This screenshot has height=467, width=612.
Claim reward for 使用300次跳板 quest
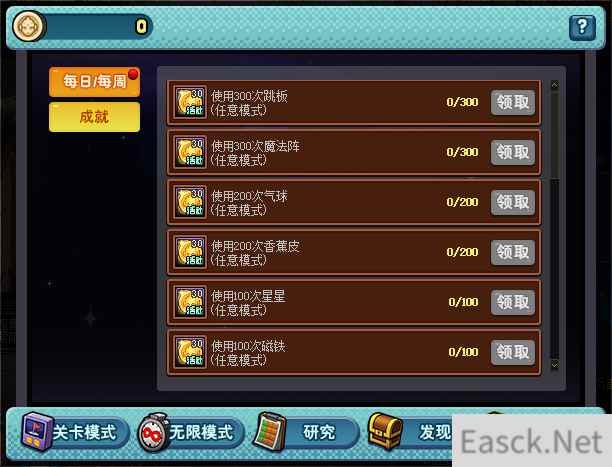512,102
